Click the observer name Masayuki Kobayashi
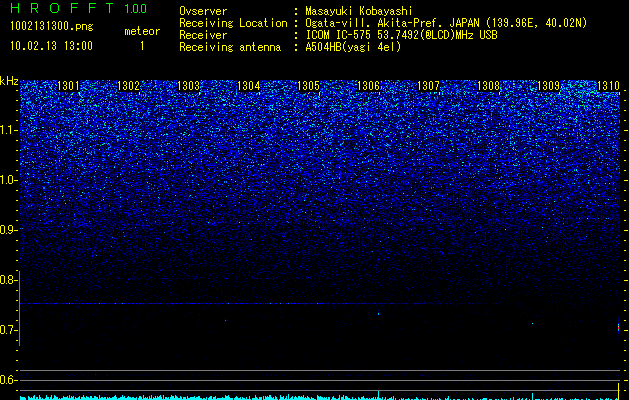The height and width of the screenshot is (400, 629). (x=359, y=11)
